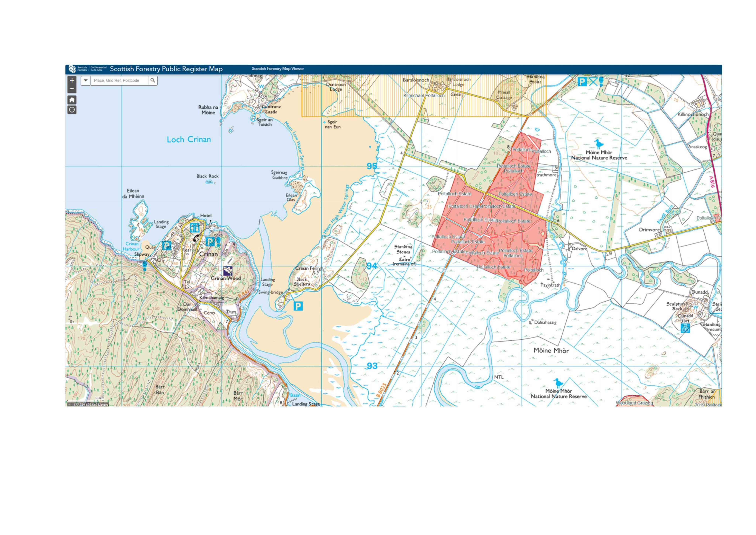The image size is (756, 535).
Task: Click the parking symbol south of Crinan Ferry
Action: click(298, 306)
